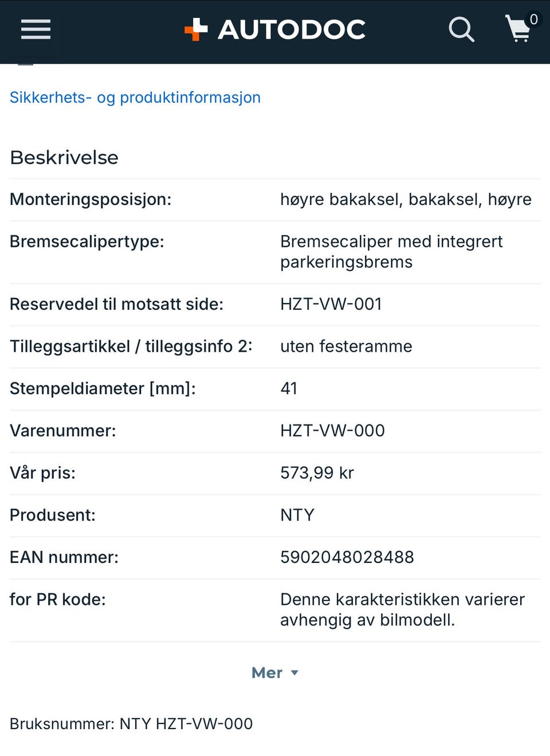This screenshot has height=756, width=550.
Task: Click the Beskrivelse heading
Action: click(x=64, y=157)
